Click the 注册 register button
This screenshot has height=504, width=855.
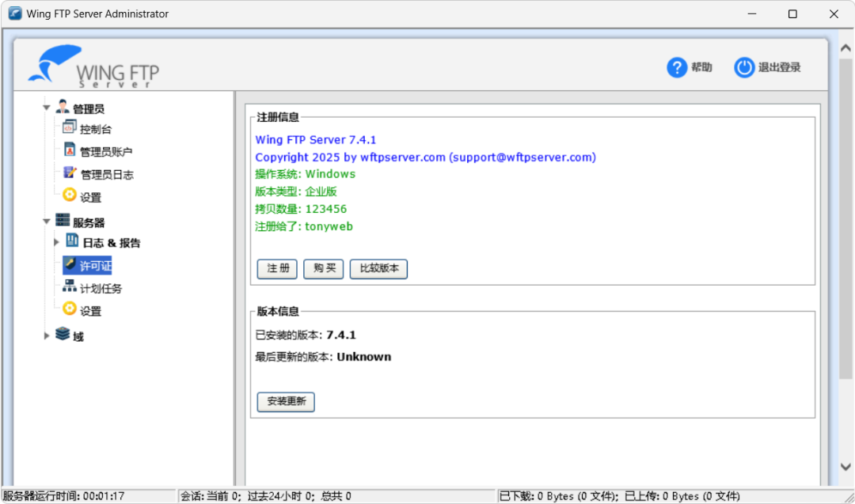tap(276, 269)
